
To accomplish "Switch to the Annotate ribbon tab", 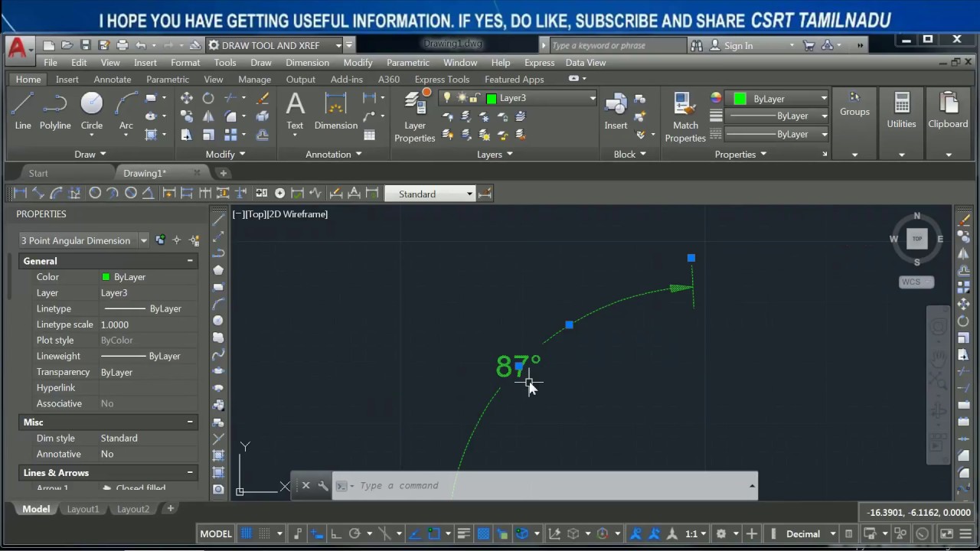I will click(x=113, y=80).
